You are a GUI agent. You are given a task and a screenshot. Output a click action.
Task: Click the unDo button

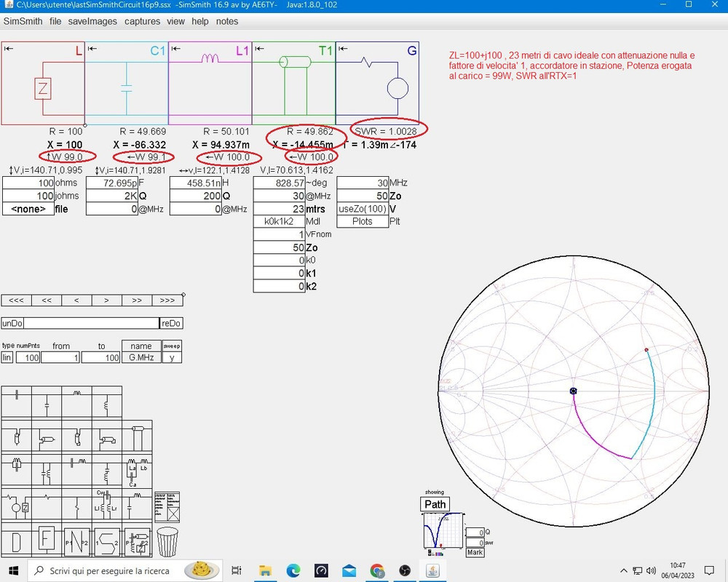(12, 323)
